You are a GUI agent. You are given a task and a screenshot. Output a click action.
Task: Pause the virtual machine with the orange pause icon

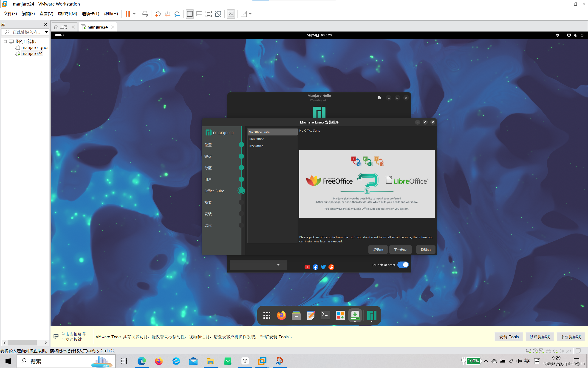(127, 14)
